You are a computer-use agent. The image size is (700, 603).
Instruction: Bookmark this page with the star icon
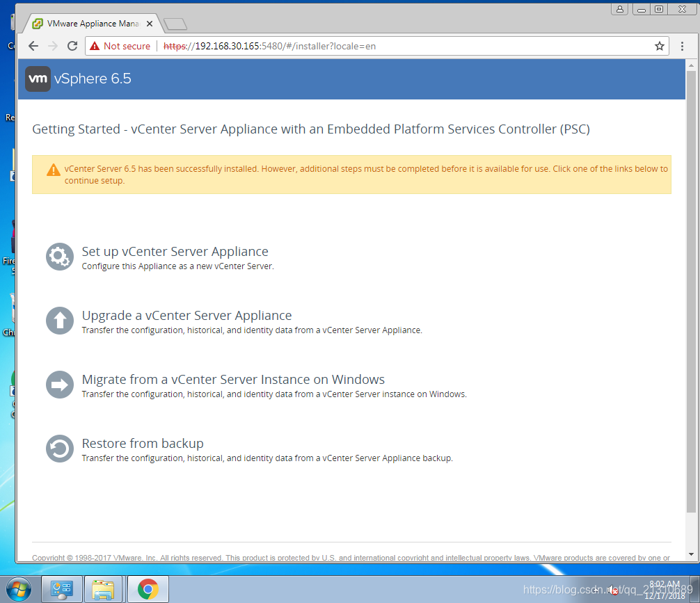pos(660,46)
